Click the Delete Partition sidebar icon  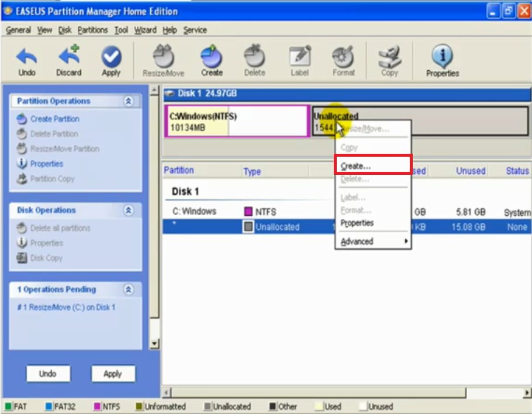pyautogui.click(x=22, y=134)
